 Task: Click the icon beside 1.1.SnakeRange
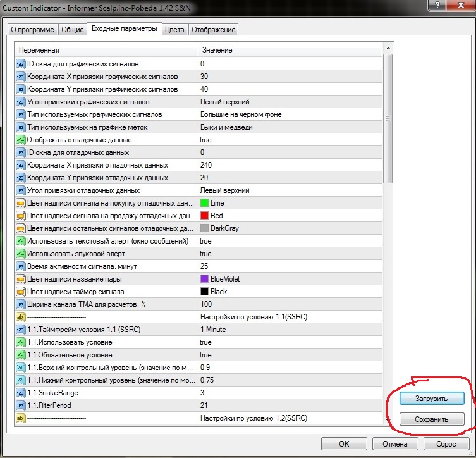click(x=20, y=393)
